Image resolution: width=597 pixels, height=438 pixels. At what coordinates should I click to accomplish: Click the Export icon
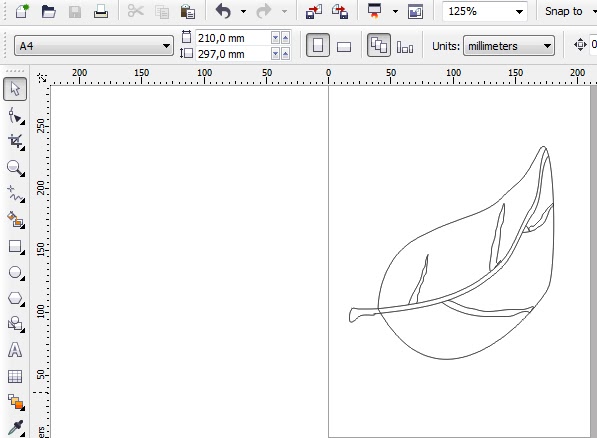[340, 11]
